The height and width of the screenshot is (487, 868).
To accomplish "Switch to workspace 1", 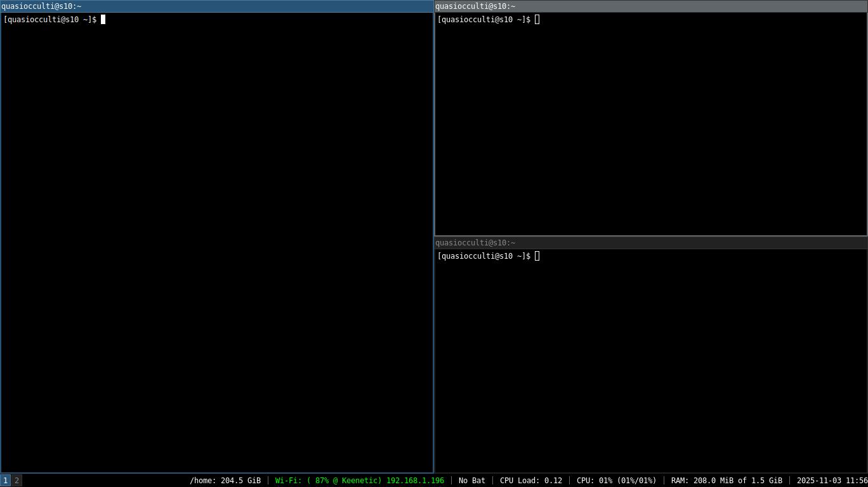I will 6,481.
